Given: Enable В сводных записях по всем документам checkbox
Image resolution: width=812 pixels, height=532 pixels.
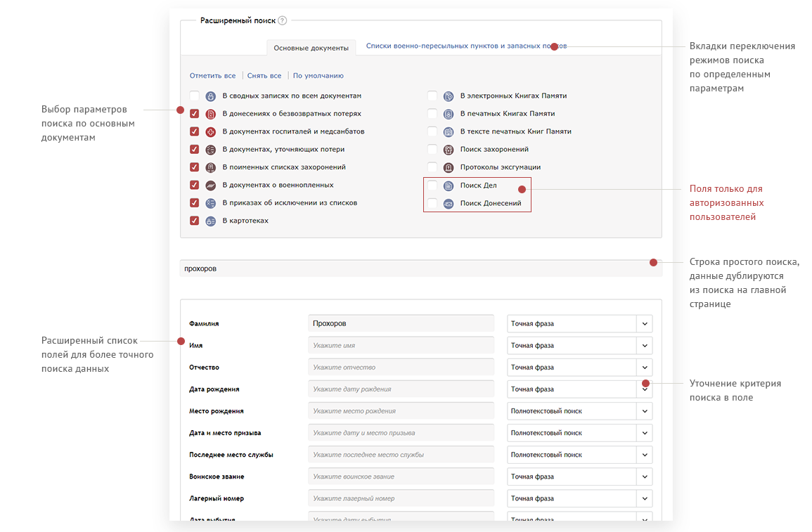Looking at the screenshot, I should click(x=194, y=96).
